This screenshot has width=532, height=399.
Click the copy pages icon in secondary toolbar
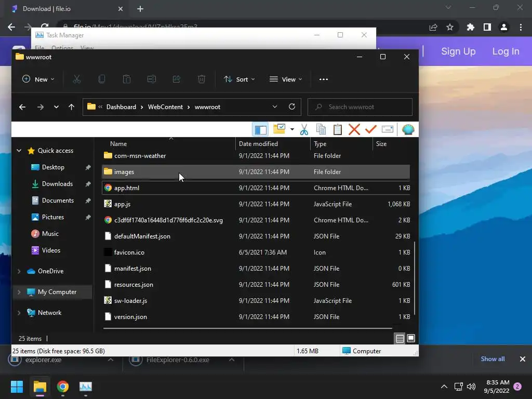321,129
